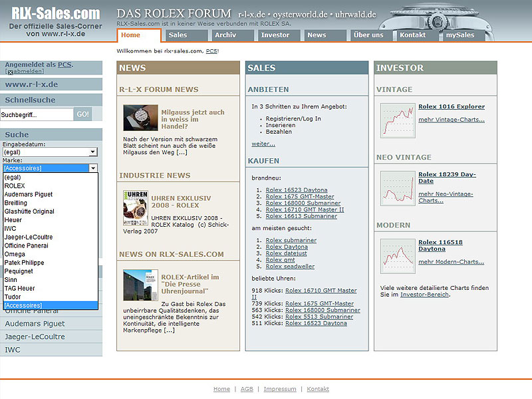Screen dimensions: 532x399
Task: Pick Pequignet from the brand list
Action: click(x=51, y=271)
